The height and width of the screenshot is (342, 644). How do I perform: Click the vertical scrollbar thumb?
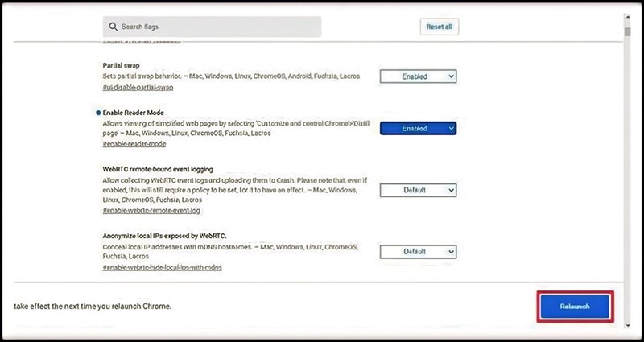(627, 31)
